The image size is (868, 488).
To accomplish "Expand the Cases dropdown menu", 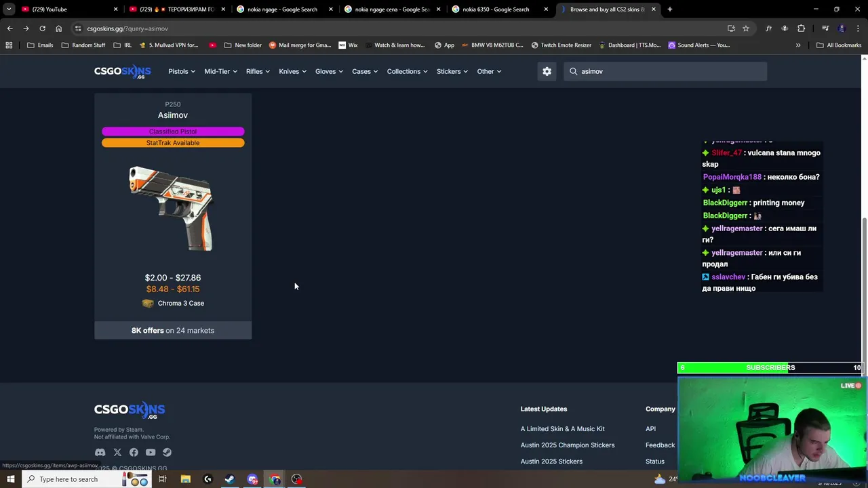I will point(365,71).
